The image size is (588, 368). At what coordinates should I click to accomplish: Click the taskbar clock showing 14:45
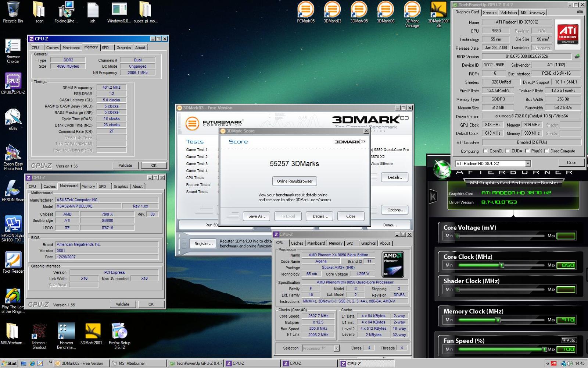click(x=580, y=363)
